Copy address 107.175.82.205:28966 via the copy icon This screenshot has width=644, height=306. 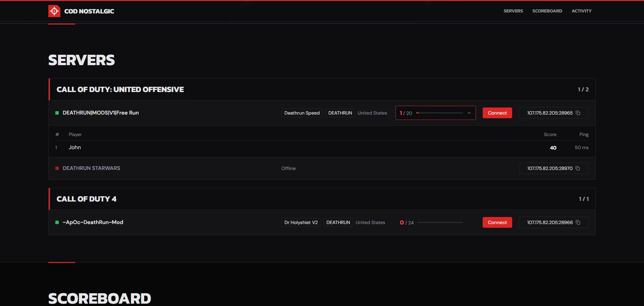pyautogui.click(x=578, y=222)
